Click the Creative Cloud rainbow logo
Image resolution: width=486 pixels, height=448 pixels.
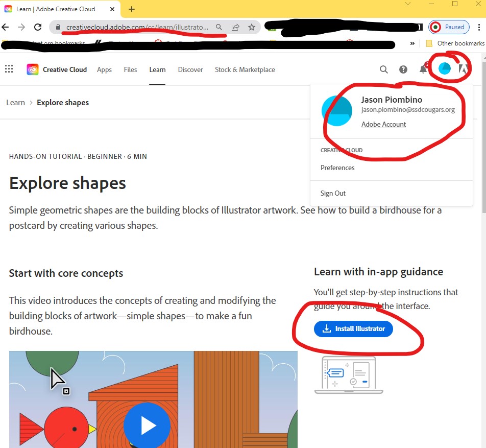33,69
